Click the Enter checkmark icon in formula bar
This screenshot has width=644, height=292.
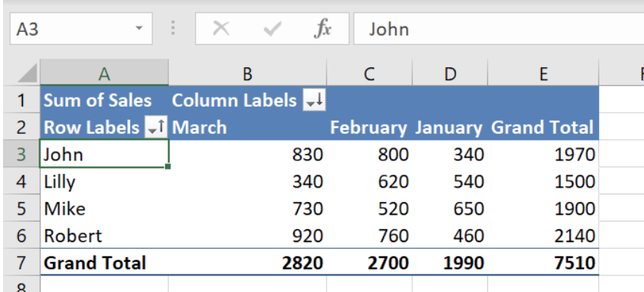pyautogui.click(x=272, y=29)
